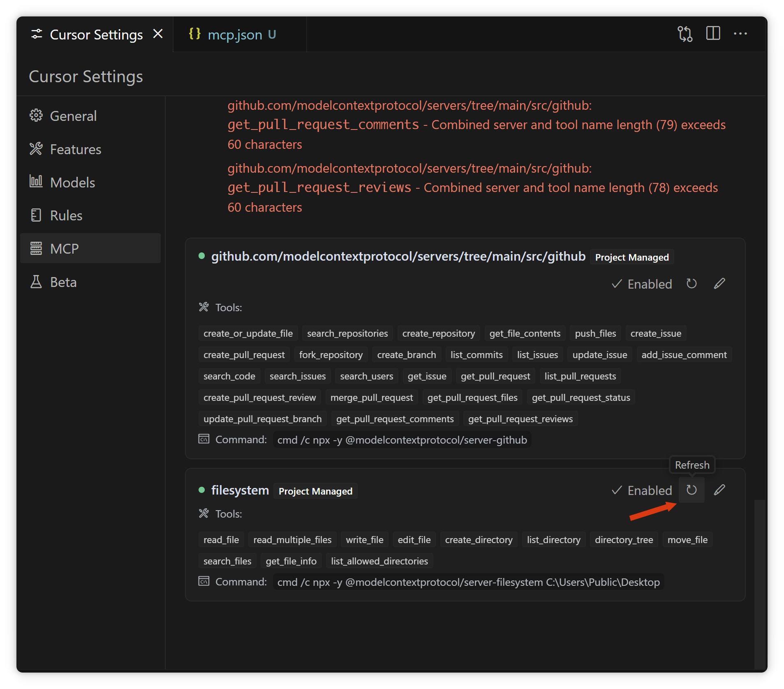Refresh the filesystem MCP server
The image size is (784, 689).
point(691,490)
